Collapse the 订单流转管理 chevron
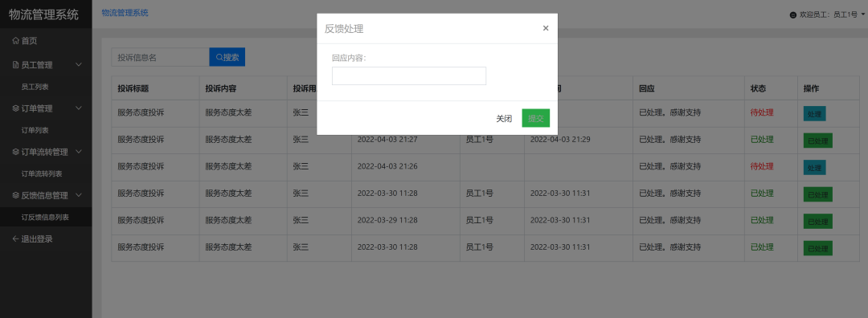868x318 pixels. pos(79,152)
